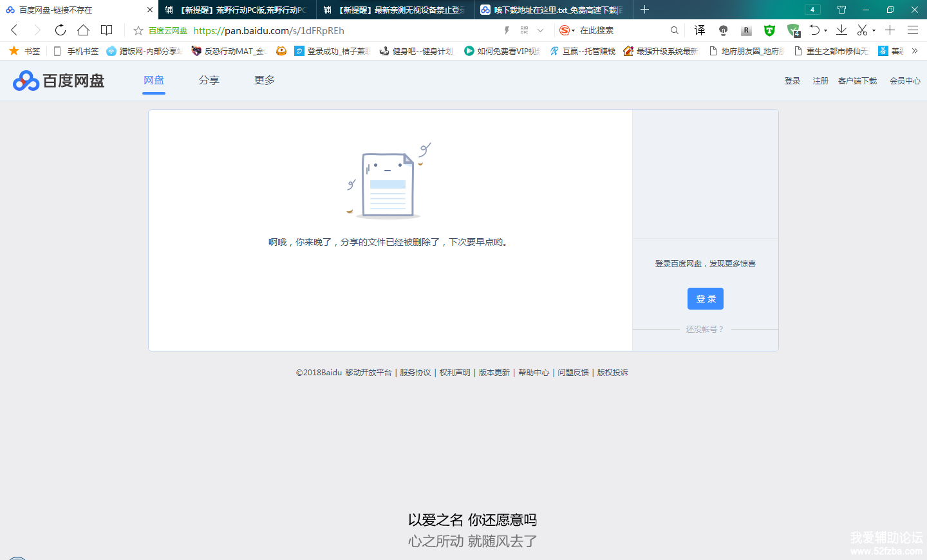Click the 还没帐号？ link
927x560 pixels.
point(705,329)
